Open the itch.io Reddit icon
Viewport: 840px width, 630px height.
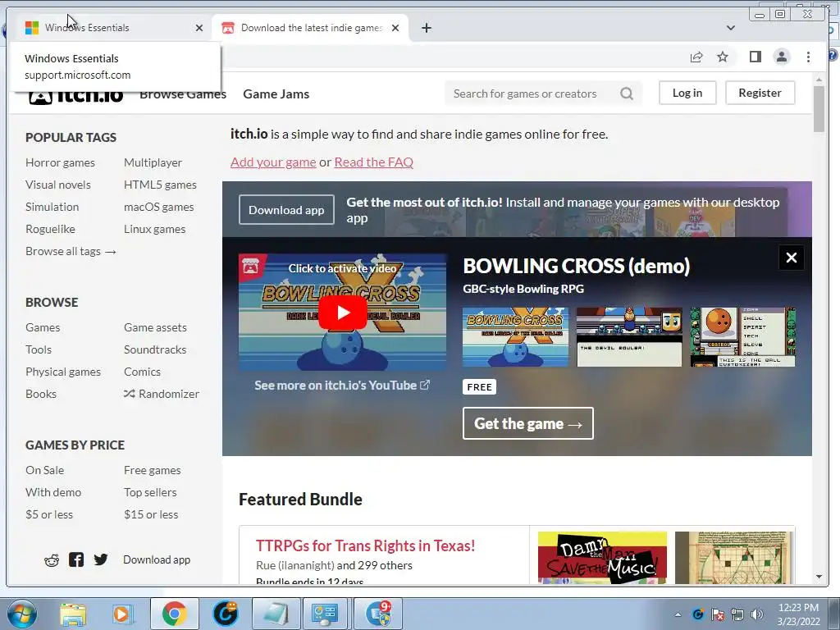coord(52,560)
